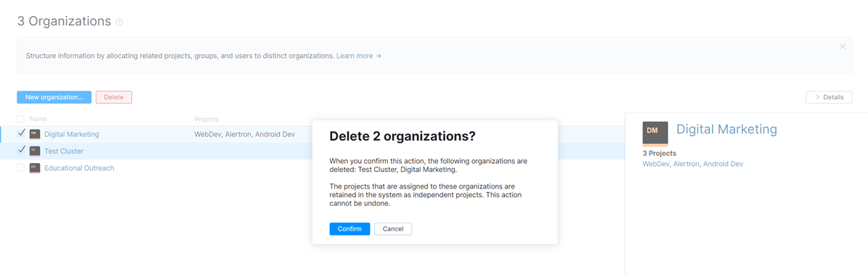Check the Educational Outreach checkbox

20,167
